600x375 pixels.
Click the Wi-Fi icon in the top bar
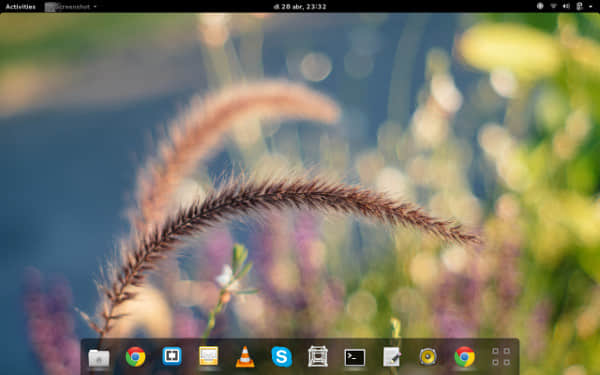(x=553, y=6)
